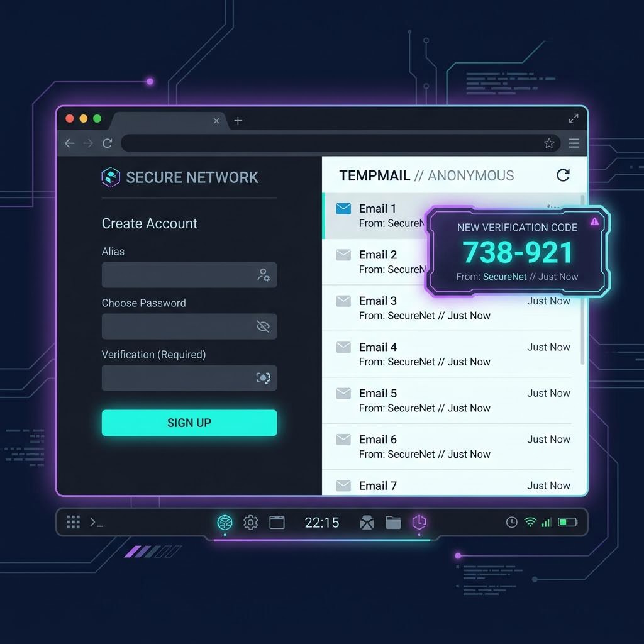Open the files folder in the dock
Viewport: 644px width, 644px height.
click(393, 523)
